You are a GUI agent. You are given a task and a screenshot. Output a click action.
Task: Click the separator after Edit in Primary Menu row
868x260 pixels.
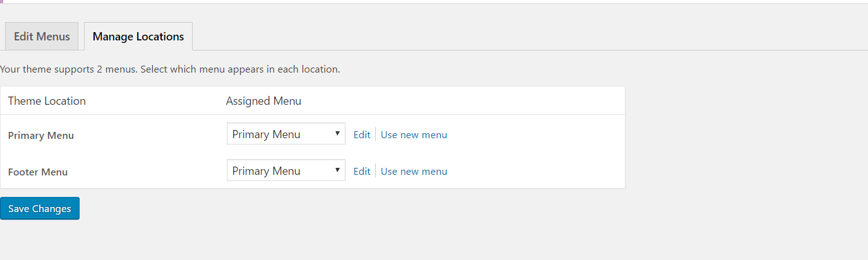click(376, 134)
